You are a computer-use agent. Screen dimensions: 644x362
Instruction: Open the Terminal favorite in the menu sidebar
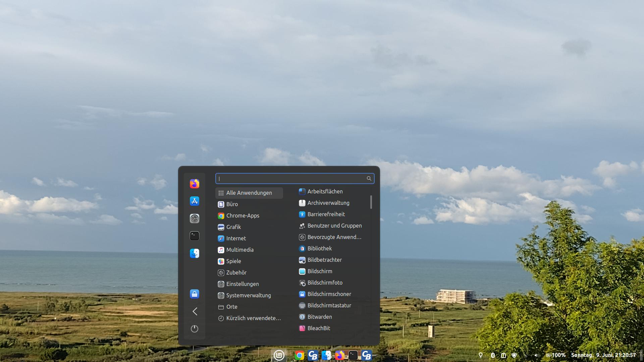(195, 236)
